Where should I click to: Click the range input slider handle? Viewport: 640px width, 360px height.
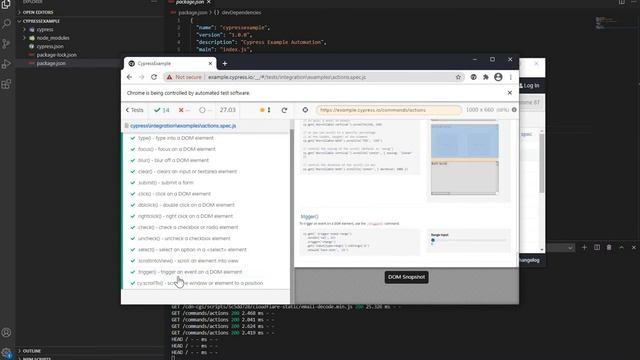click(433, 240)
